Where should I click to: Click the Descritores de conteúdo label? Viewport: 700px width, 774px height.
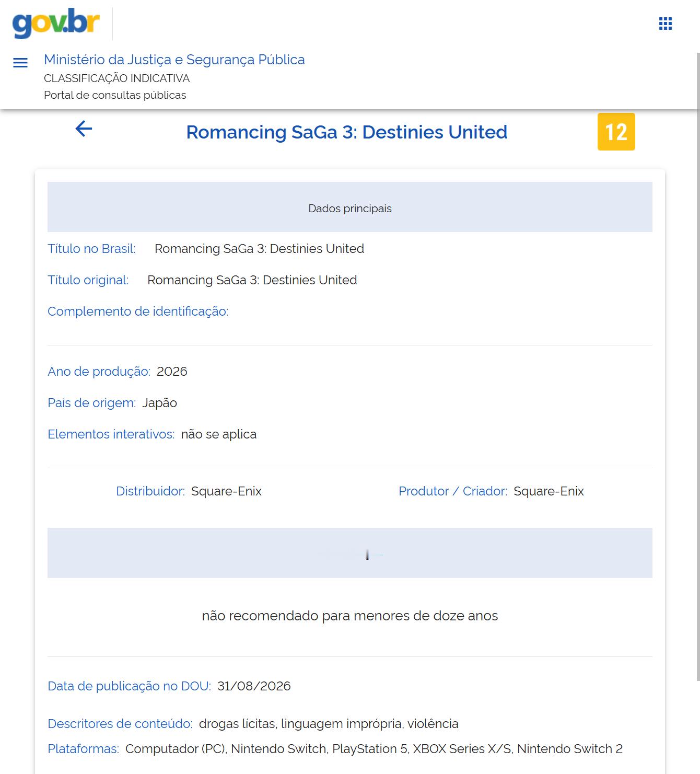tap(120, 724)
